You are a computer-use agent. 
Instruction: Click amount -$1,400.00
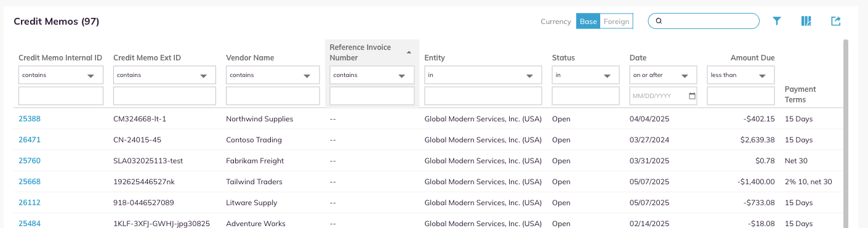tap(755, 182)
